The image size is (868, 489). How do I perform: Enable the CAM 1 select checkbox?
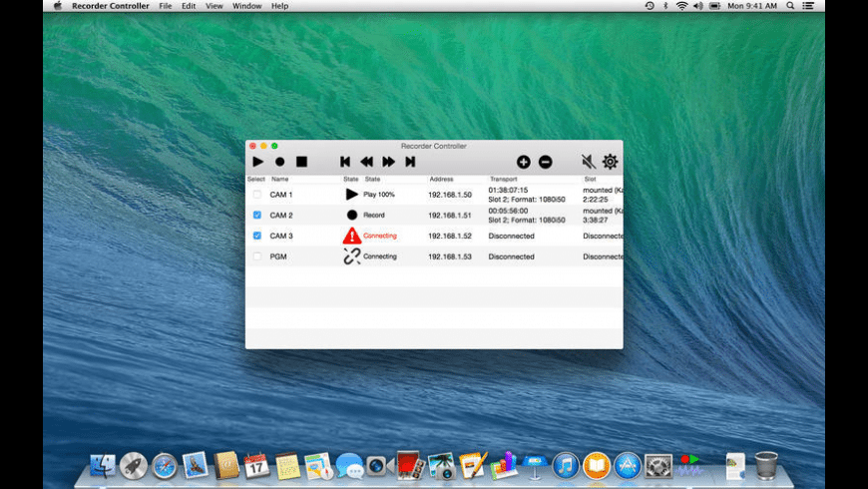pyautogui.click(x=257, y=195)
